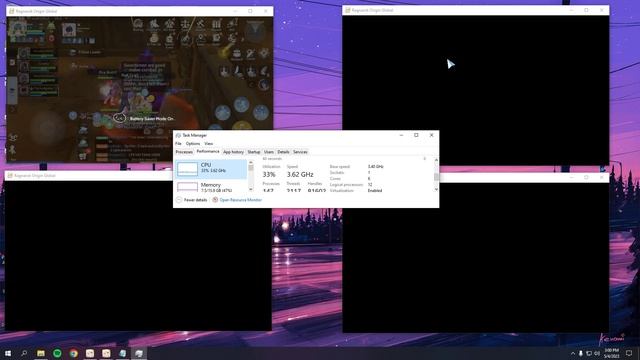640x360 pixels.
Task: Click the Virtualization Enabled value
Action: point(375,191)
